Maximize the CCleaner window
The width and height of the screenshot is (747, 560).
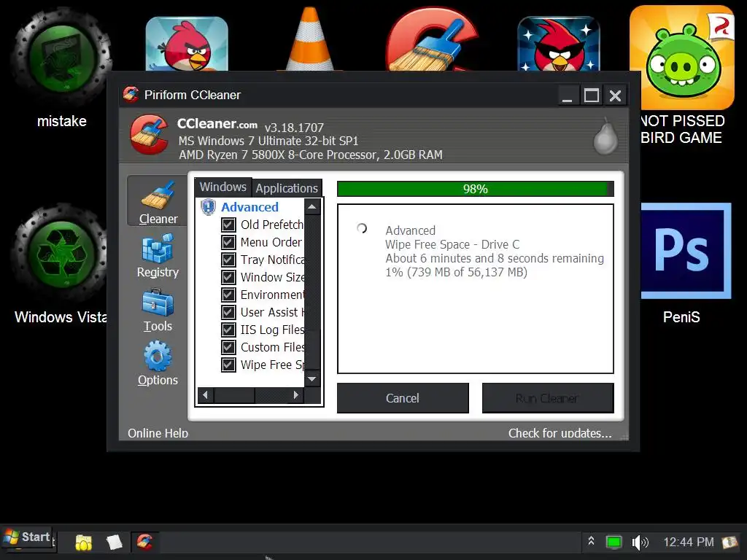[591, 96]
